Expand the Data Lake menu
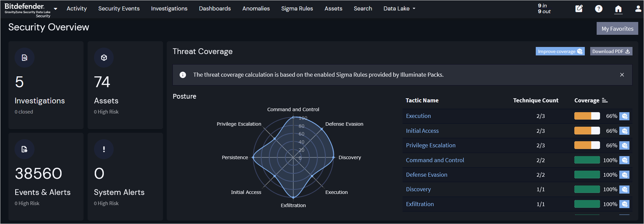This screenshot has height=224, width=644. point(399,8)
